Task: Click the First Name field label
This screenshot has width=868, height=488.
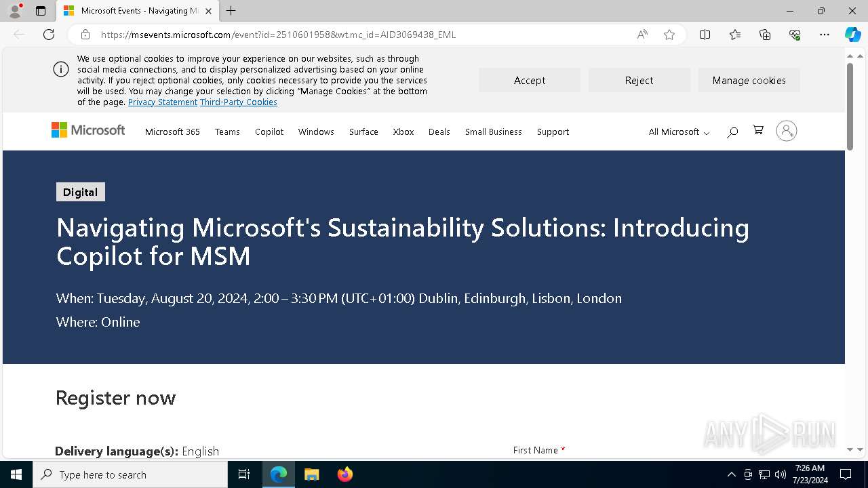Action: pos(539,450)
